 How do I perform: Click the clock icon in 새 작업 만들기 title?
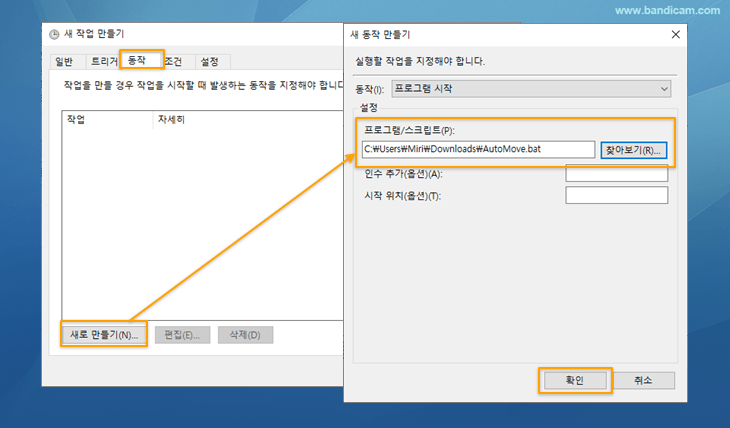click(54, 34)
